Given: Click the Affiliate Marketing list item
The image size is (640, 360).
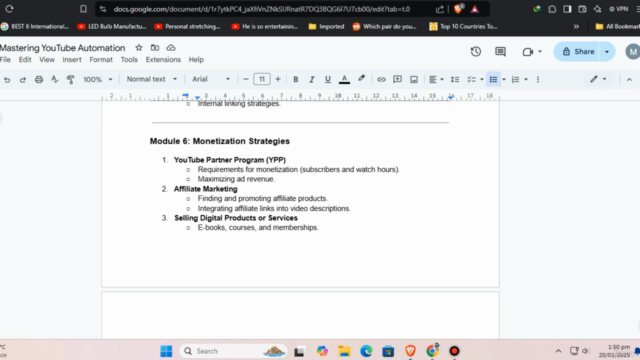Looking at the screenshot, I should pos(205,189).
